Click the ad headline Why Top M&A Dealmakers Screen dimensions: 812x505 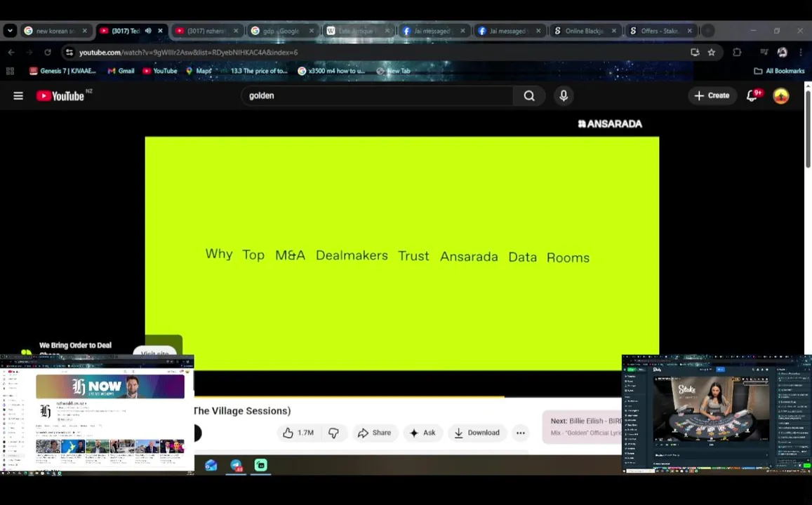(x=397, y=255)
